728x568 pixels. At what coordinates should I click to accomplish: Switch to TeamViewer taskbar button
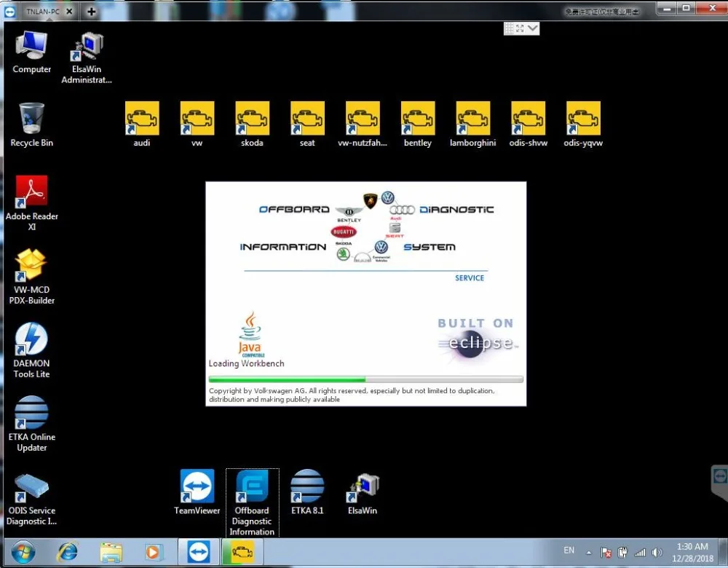coord(199,552)
